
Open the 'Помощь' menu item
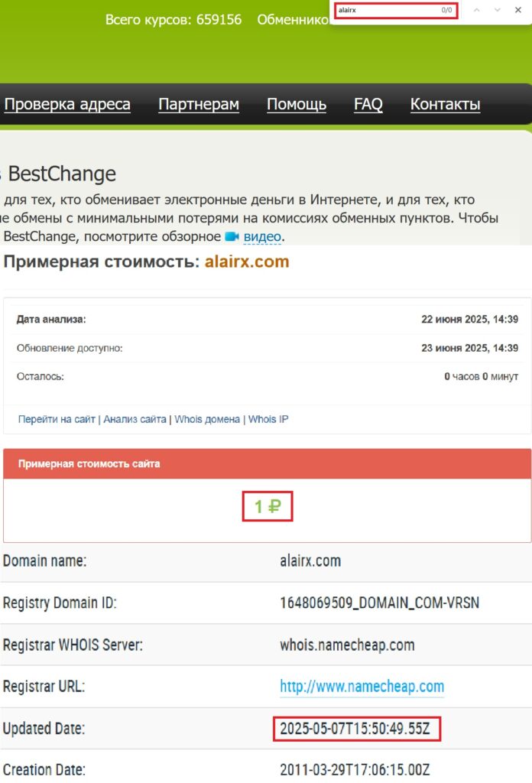point(297,105)
